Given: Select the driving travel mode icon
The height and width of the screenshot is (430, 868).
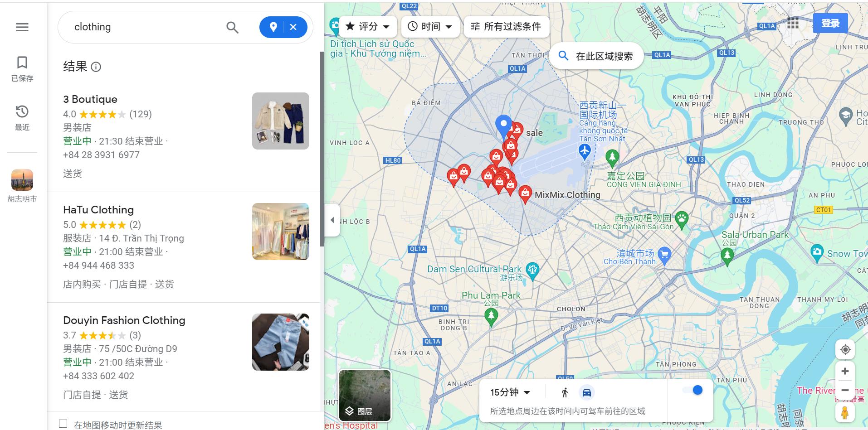Looking at the screenshot, I should pos(587,392).
